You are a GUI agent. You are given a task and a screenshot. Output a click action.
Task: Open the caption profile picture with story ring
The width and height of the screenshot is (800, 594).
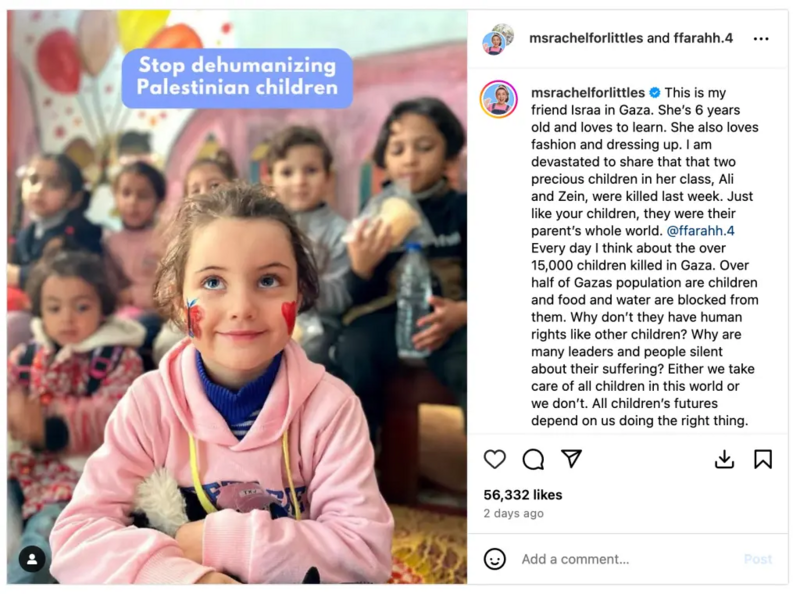coord(498,99)
